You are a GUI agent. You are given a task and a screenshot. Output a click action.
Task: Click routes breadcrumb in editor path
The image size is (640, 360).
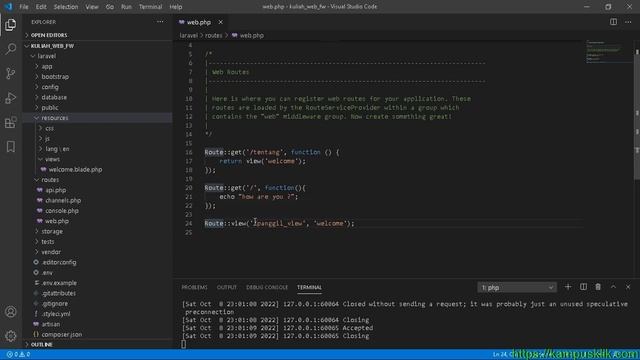click(x=213, y=36)
